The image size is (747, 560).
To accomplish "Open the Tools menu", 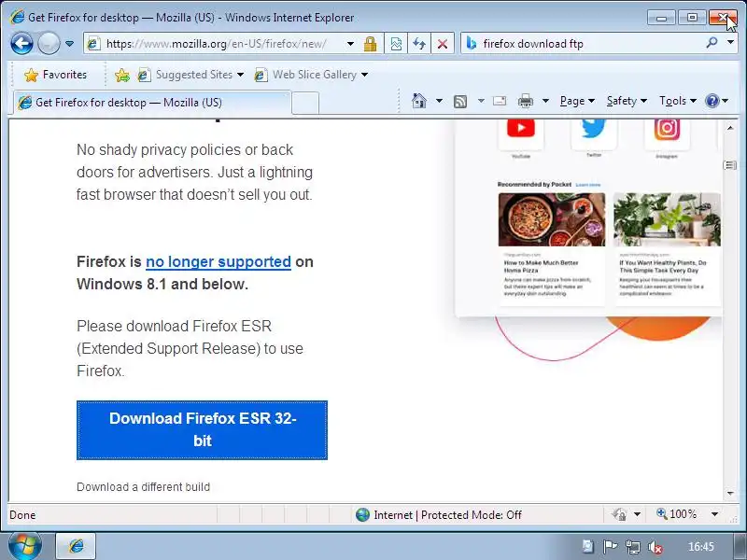I will (x=678, y=101).
